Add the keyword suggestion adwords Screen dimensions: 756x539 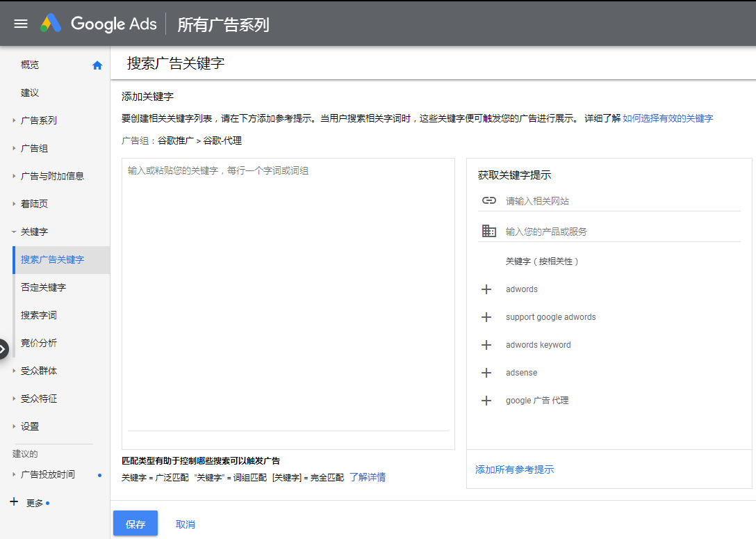point(486,289)
